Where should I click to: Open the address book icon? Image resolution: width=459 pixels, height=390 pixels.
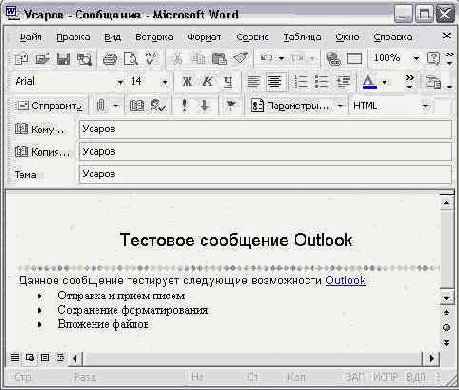coord(137,106)
